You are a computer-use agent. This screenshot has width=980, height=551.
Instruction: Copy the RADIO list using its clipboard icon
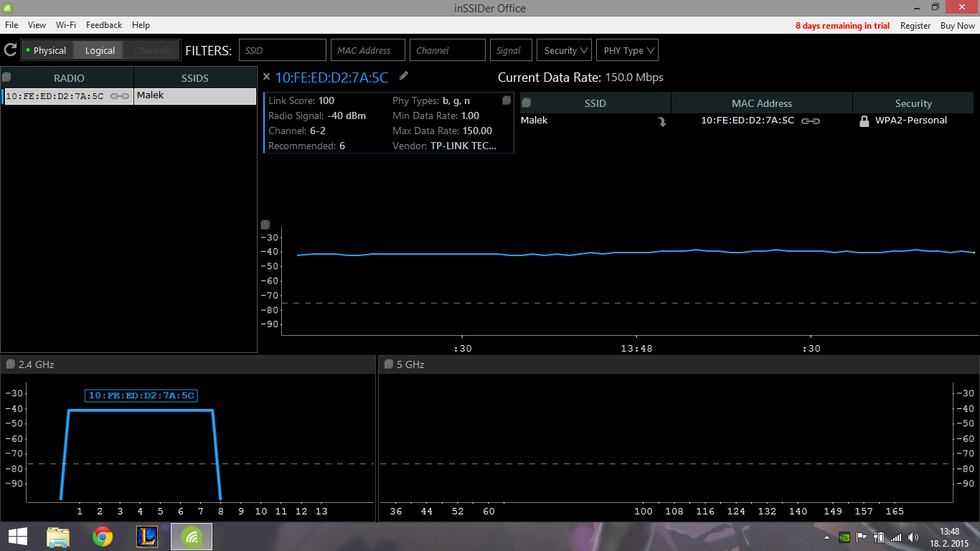tap(6, 77)
